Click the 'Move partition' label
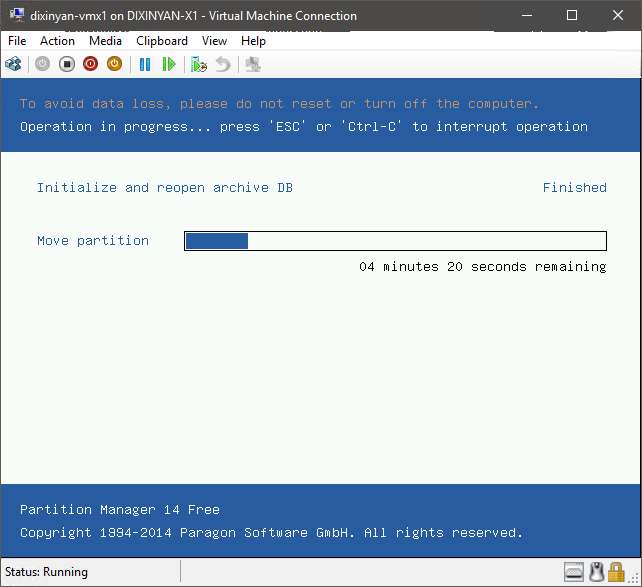 pos(93,241)
